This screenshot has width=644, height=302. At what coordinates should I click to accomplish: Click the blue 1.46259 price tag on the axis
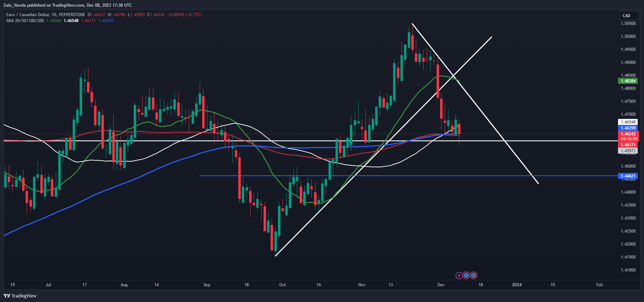point(628,128)
